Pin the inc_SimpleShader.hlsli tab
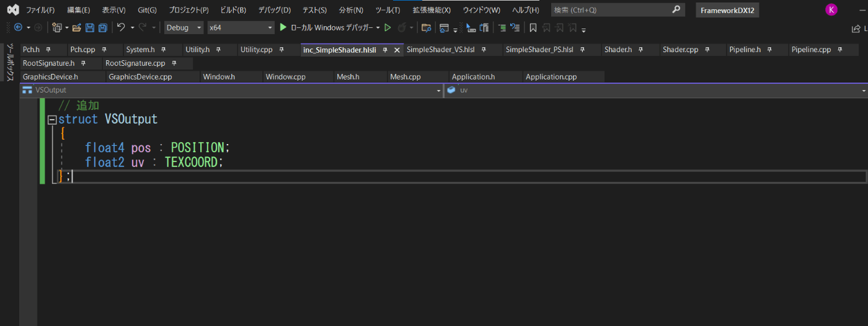Viewport: 868px width, 326px height. (385, 50)
